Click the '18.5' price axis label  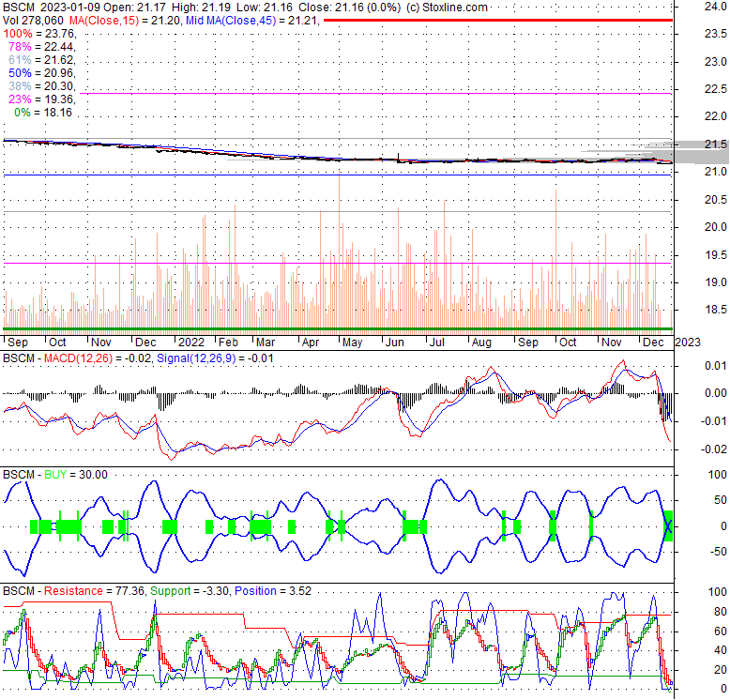click(716, 310)
